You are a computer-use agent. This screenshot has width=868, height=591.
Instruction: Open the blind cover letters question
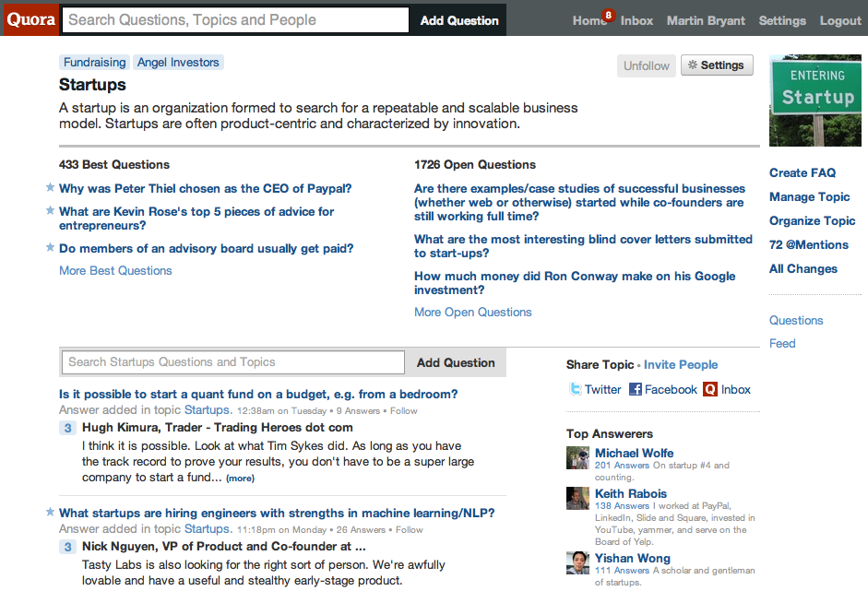pyautogui.click(x=584, y=246)
